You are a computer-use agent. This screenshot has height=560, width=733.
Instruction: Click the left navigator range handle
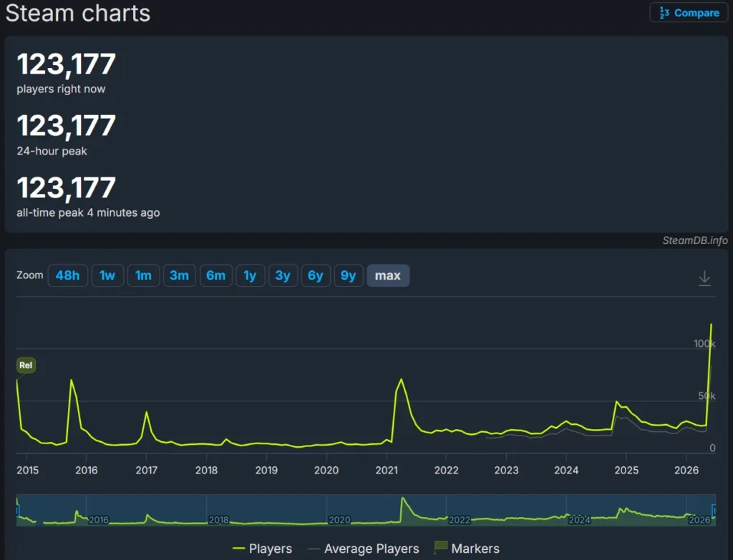(x=18, y=510)
